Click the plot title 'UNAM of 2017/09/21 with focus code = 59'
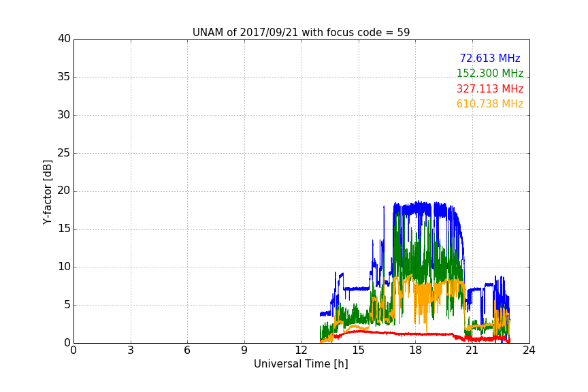This screenshot has height=392, width=588. (301, 33)
